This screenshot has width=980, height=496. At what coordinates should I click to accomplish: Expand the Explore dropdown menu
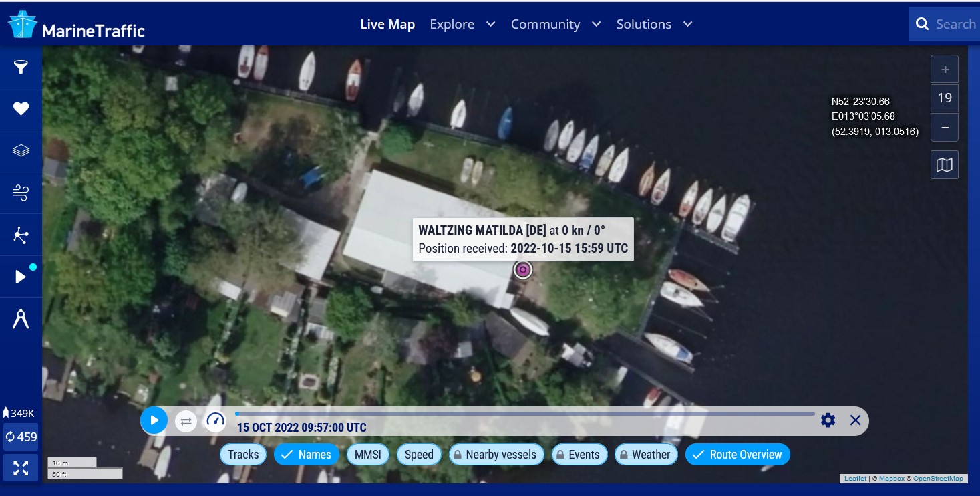pos(462,24)
